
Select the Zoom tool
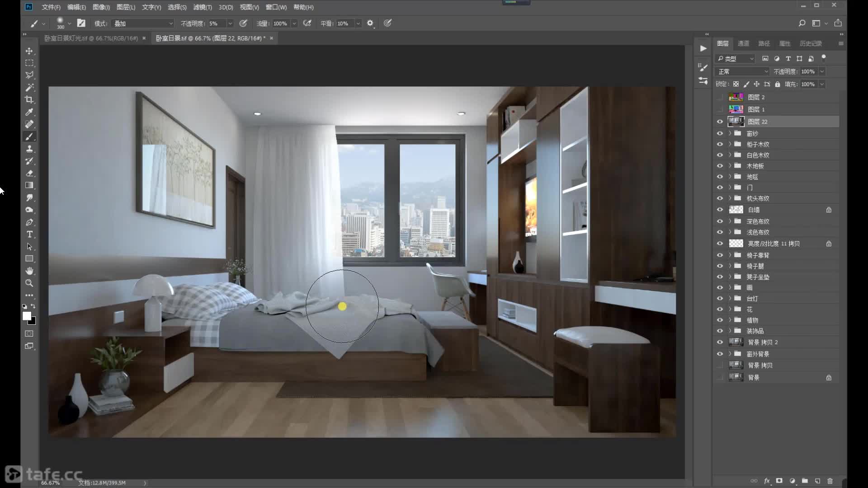tap(29, 283)
